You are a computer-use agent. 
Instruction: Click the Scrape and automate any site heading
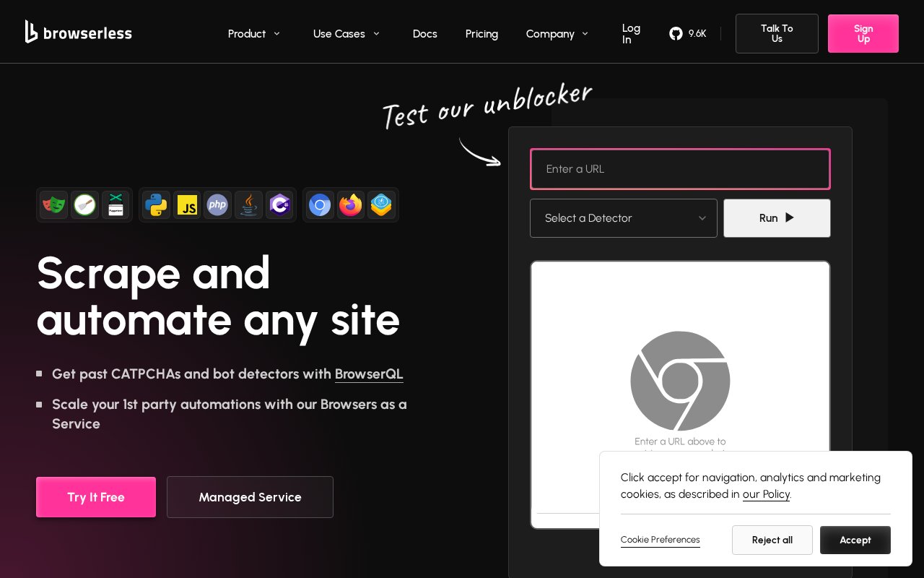(x=218, y=296)
